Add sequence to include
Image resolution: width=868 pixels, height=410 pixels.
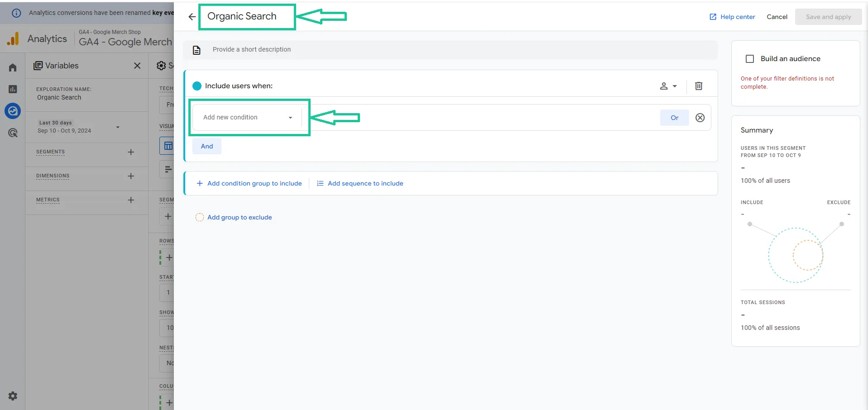pos(360,183)
